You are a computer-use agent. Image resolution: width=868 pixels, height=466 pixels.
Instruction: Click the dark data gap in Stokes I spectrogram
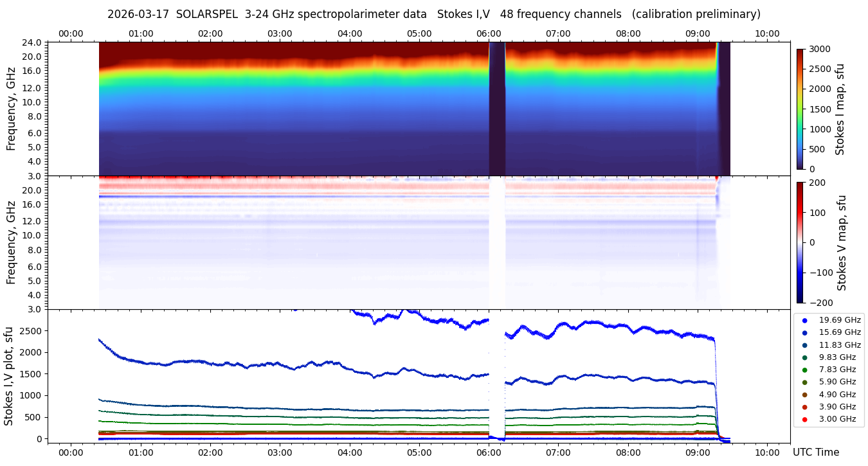[x=497, y=109]
